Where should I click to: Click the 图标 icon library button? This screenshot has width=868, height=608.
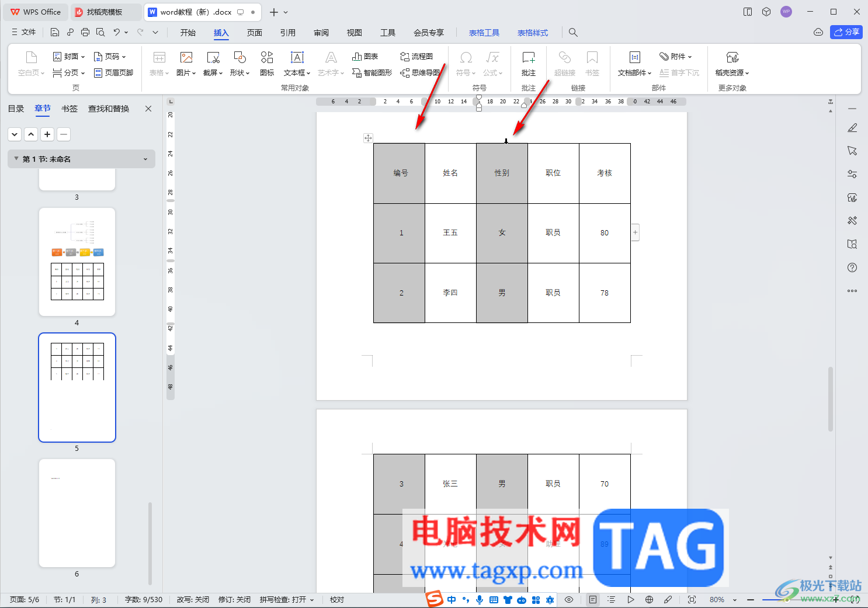click(267, 64)
